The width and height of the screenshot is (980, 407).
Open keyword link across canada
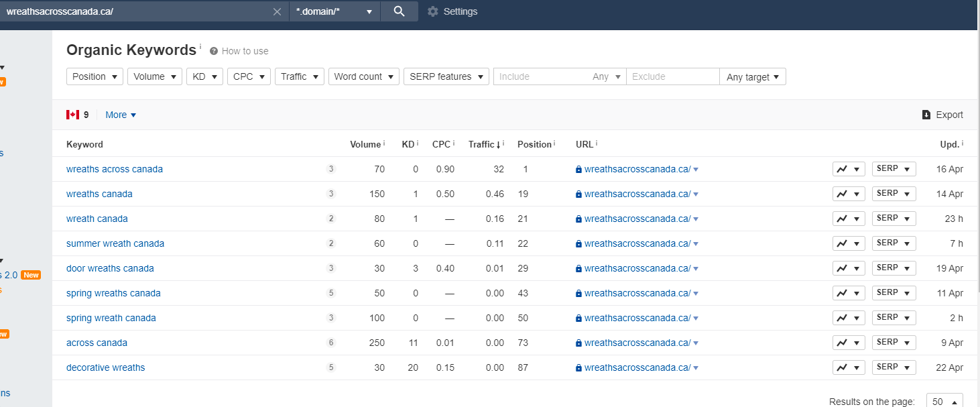97,343
